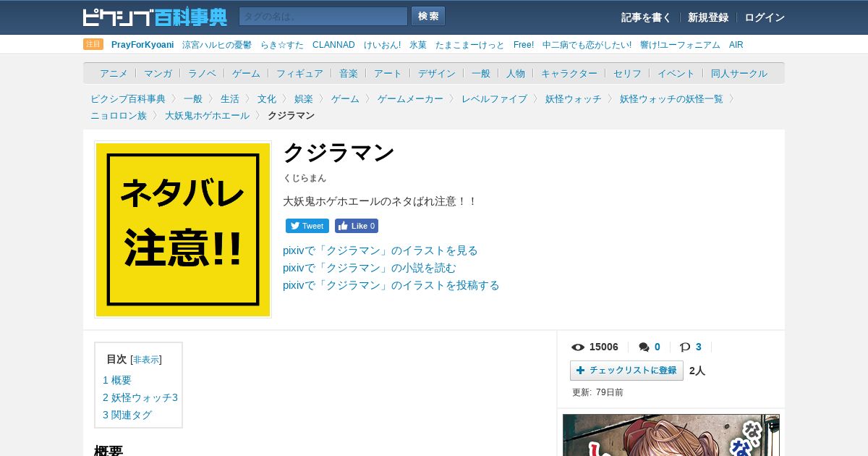Jump to section 2 妖怪ウォッチ3

[x=140, y=397]
